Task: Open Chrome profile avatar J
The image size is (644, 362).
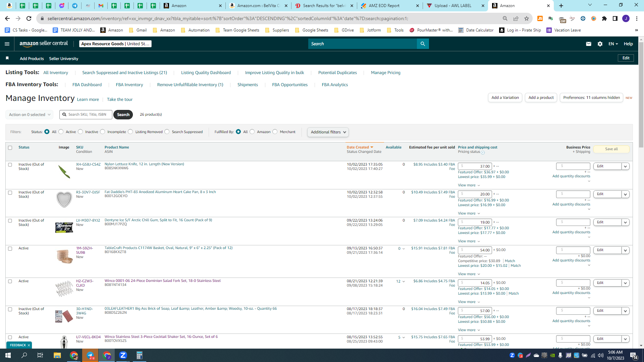Action: coord(626,18)
